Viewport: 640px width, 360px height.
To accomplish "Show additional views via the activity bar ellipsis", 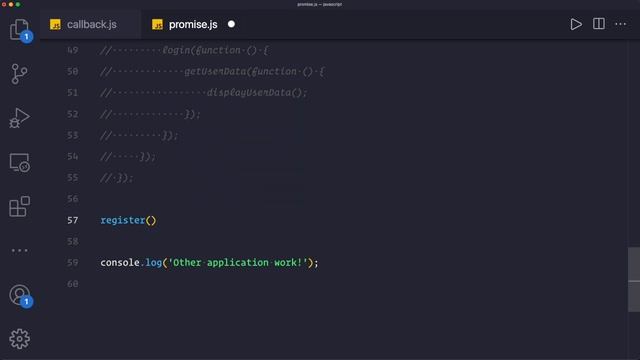I will click(x=20, y=250).
